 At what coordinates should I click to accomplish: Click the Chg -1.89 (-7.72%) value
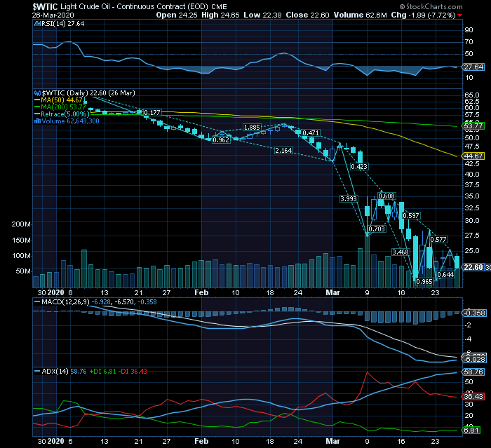tap(423, 15)
